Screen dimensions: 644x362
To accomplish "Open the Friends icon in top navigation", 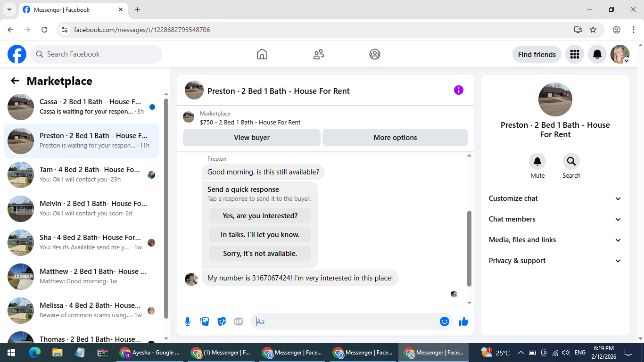I will [x=319, y=54].
